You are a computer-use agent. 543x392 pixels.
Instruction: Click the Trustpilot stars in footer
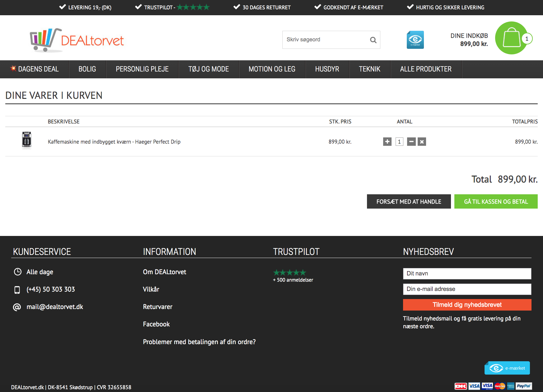(x=290, y=273)
